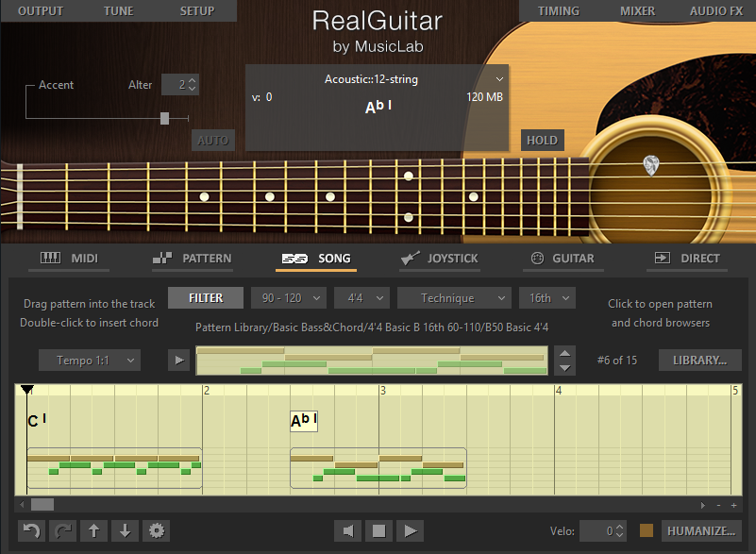Toggle the pattern FILTER button
Screen dimensions: 756x554
(206, 297)
